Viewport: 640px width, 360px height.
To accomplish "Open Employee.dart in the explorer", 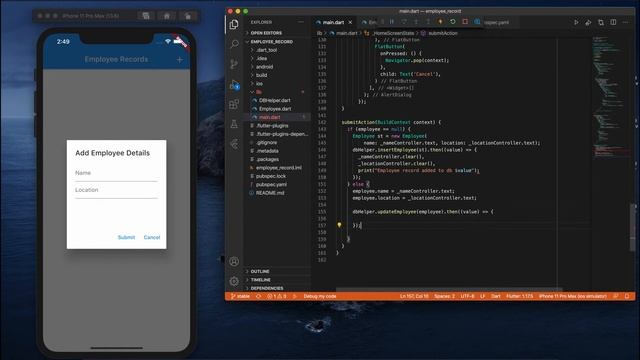I will 275,109.
